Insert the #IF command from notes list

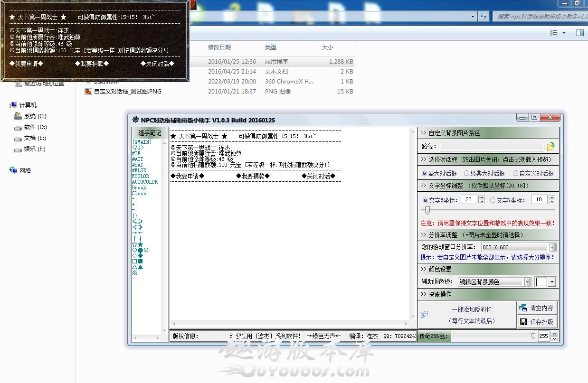pyautogui.click(x=136, y=153)
